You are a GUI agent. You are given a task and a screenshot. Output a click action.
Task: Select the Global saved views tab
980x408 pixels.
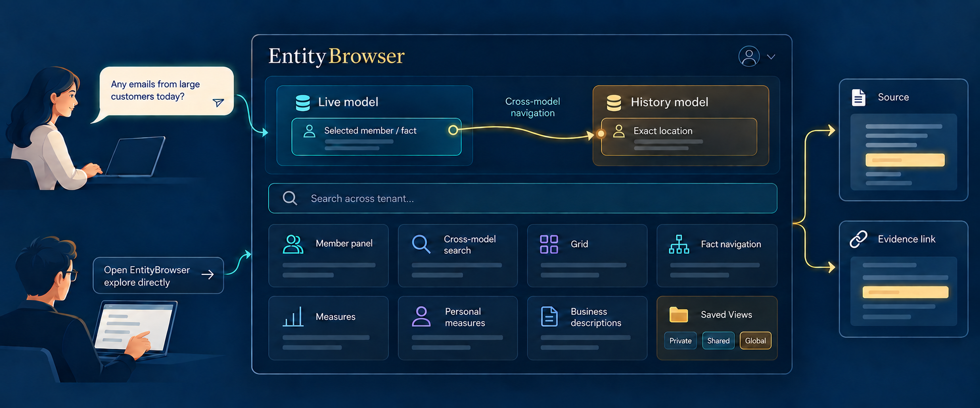coord(755,341)
